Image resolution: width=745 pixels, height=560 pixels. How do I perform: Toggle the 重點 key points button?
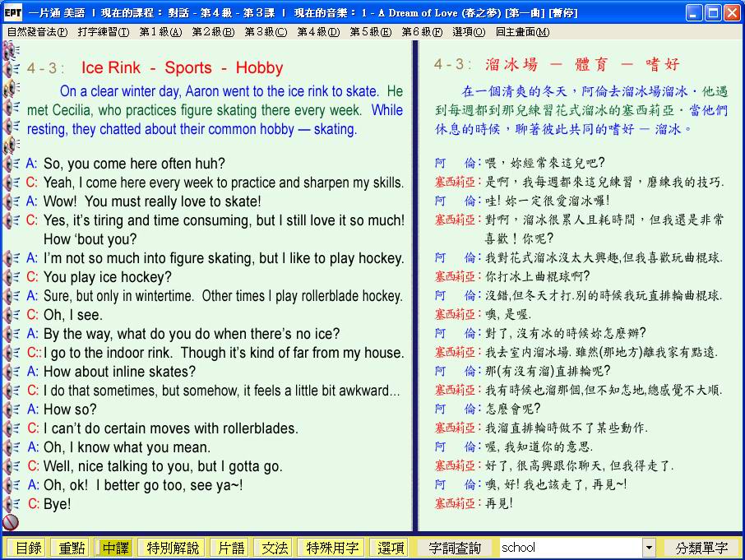[x=72, y=548]
